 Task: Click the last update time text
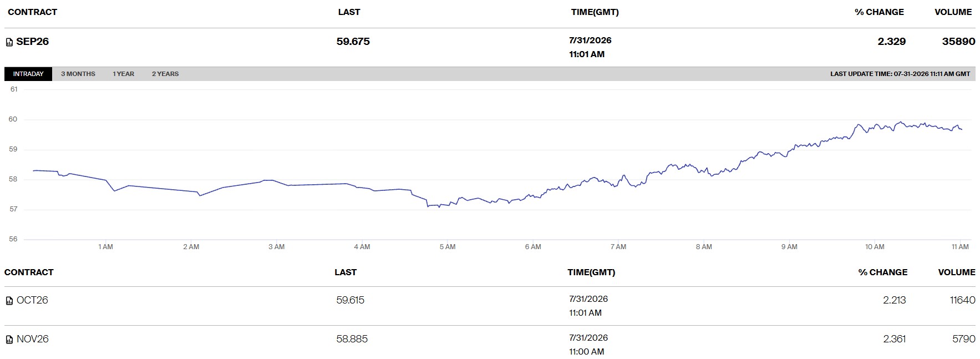(900, 74)
